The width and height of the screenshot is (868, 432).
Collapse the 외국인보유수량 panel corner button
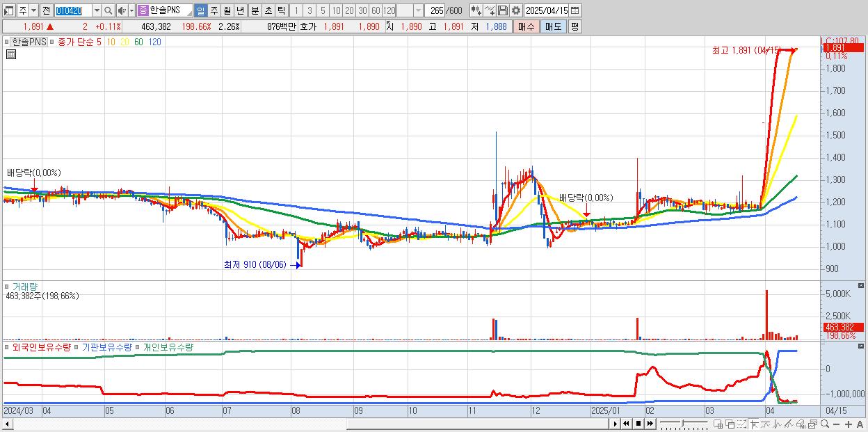point(861,346)
